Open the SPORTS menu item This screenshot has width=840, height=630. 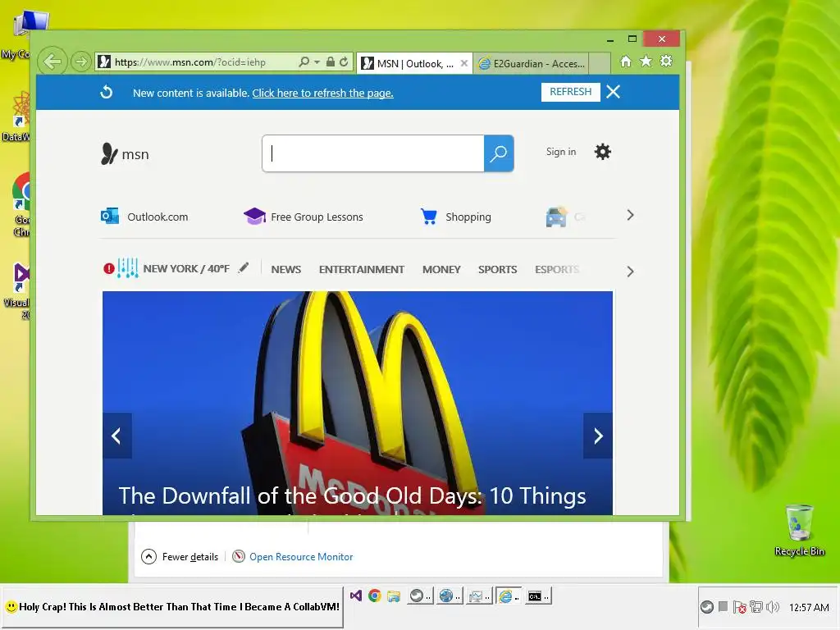(x=498, y=269)
